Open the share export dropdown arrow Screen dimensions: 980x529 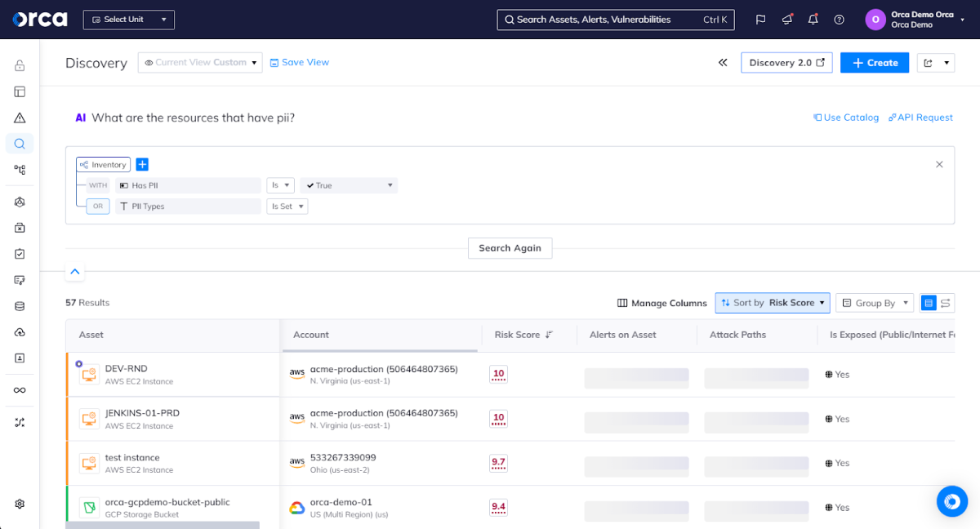coord(947,63)
